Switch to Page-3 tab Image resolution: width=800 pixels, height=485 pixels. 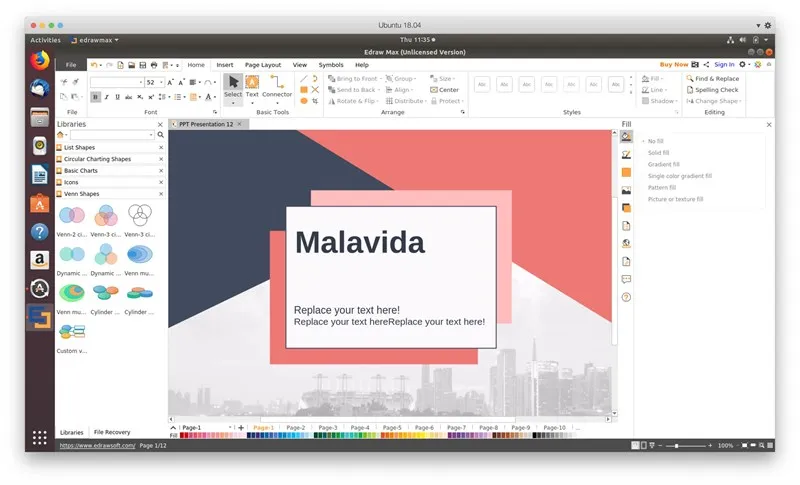coord(327,427)
